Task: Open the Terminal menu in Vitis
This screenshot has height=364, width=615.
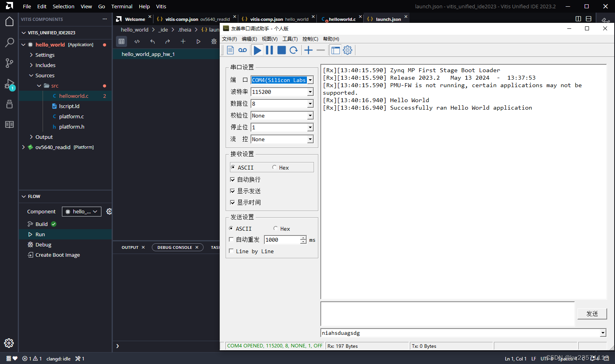Action: pos(122,6)
